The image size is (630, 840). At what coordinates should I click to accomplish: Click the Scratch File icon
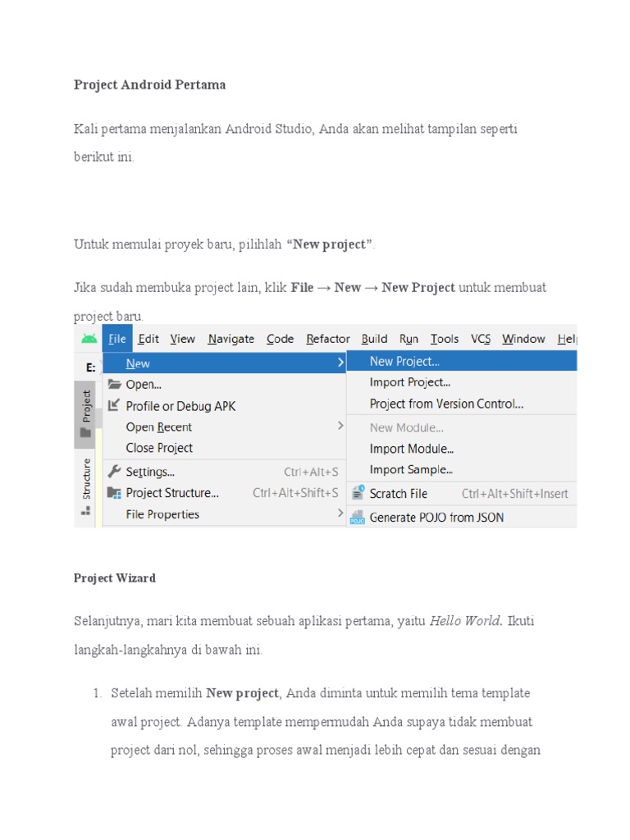tap(358, 492)
